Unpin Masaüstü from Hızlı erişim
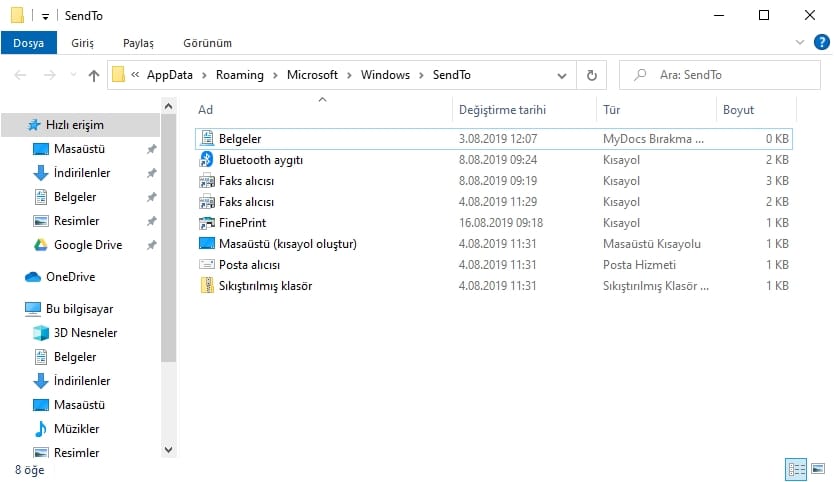Screen dimensions: 834x482 click(x=152, y=149)
